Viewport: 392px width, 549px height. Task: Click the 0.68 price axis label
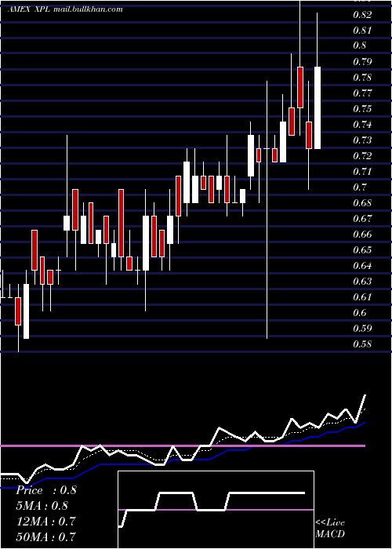[362, 202]
